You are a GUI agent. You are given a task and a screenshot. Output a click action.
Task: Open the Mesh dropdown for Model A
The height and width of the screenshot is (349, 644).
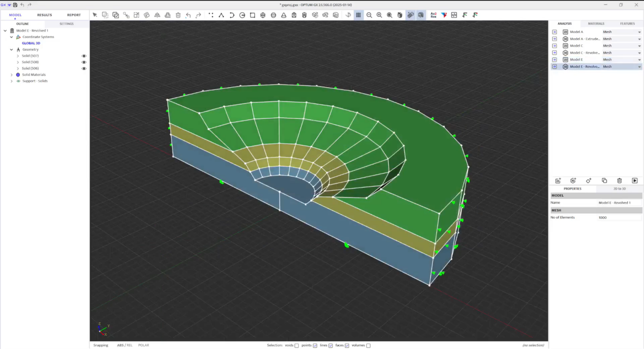point(639,31)
